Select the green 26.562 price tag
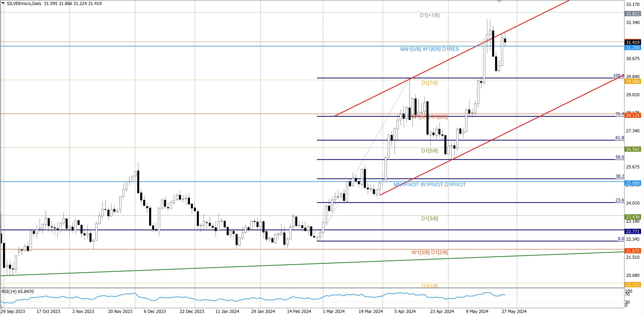The height and width of the screenshot is (315, 644). coord(633,149)
